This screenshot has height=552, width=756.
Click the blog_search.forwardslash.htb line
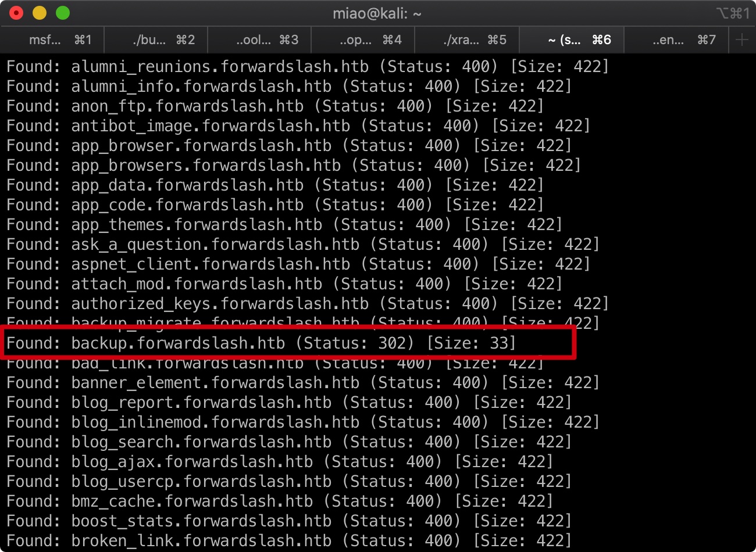point(289,442)
